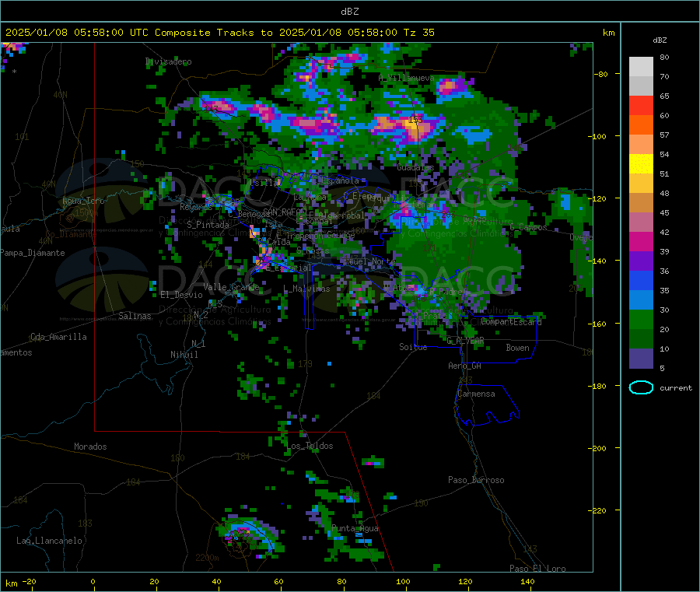Click the 'A_Villanueva' place label
Viewport: 700px width, 592px height.
click(x=406, y=78)
